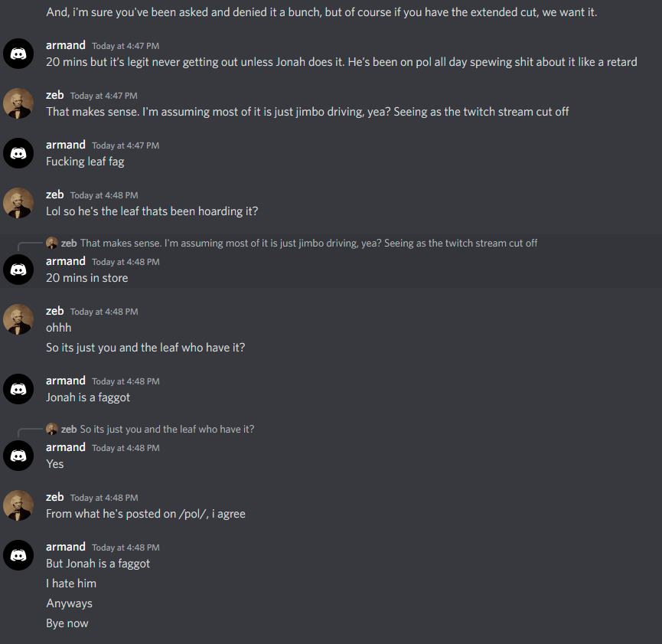
Task: Jump to original via "So its just you" reply preview text
Action: tap(167, 429)
